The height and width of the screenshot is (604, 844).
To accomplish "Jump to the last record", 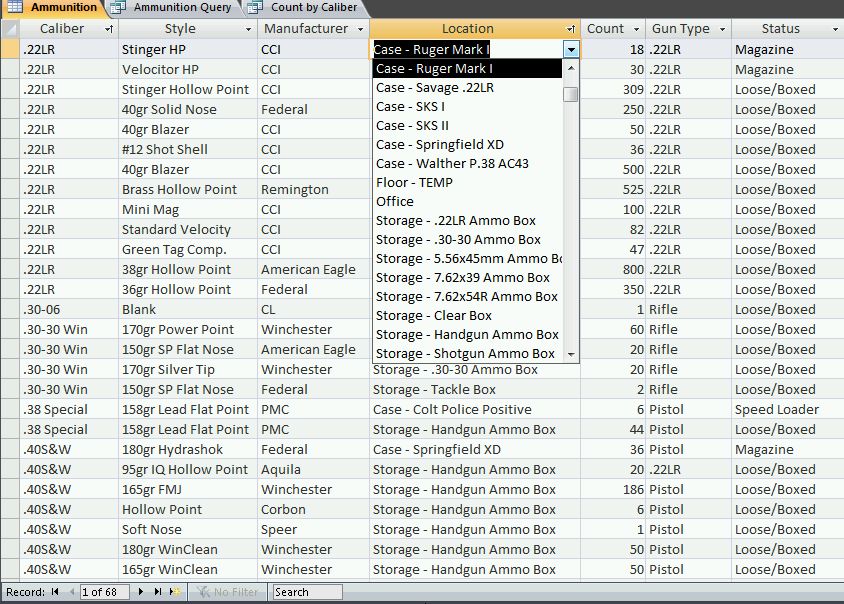I will [x=158, y=592].
